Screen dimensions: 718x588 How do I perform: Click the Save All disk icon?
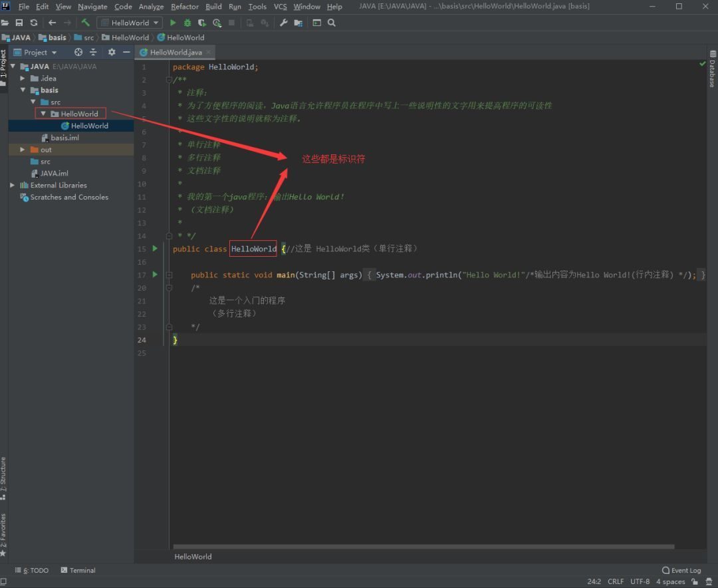[x=19, y=23]
